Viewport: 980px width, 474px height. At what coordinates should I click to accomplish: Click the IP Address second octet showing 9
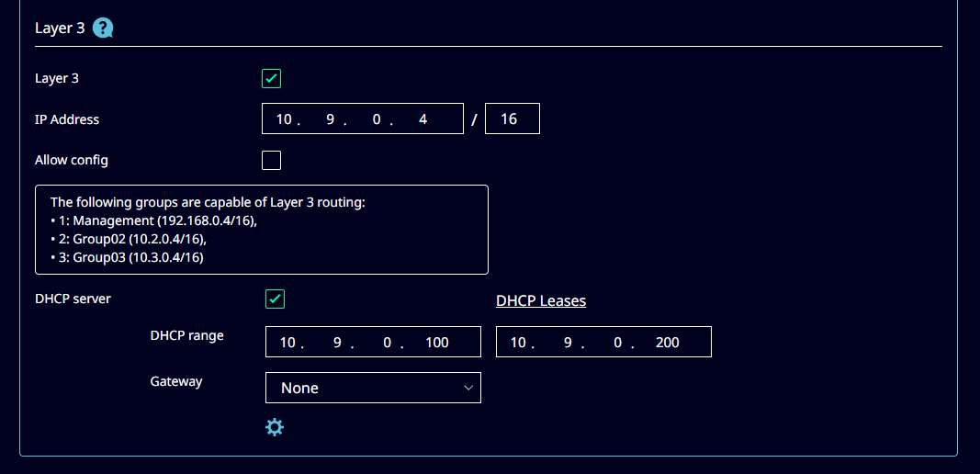click(330, 119)
